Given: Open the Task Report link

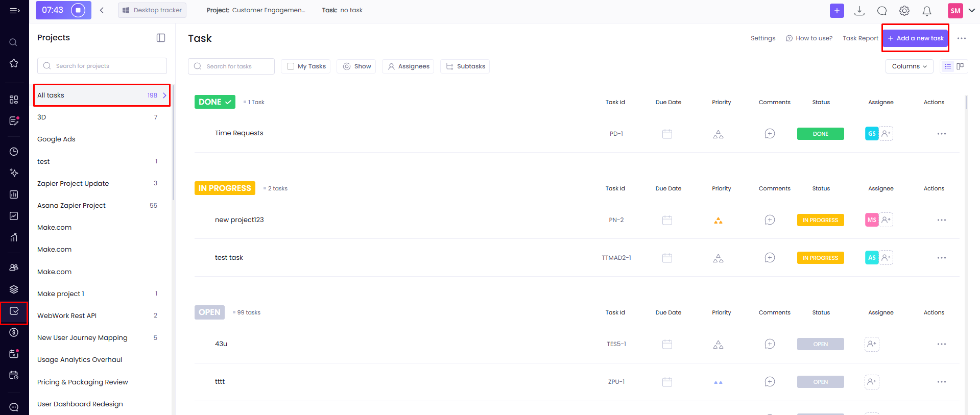Looking at the screenshot, I should tap(860, 38).
